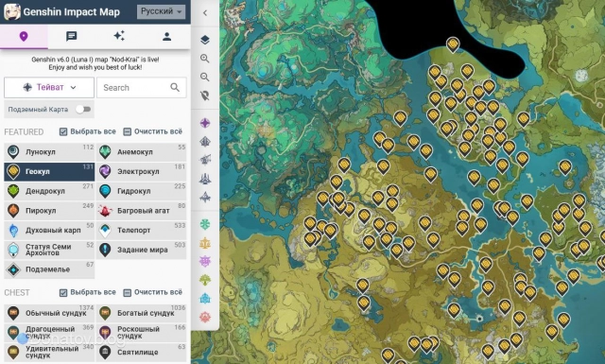Click the search magnifier icon
Screen dimensions: 605x364
(x=175, y=87)
